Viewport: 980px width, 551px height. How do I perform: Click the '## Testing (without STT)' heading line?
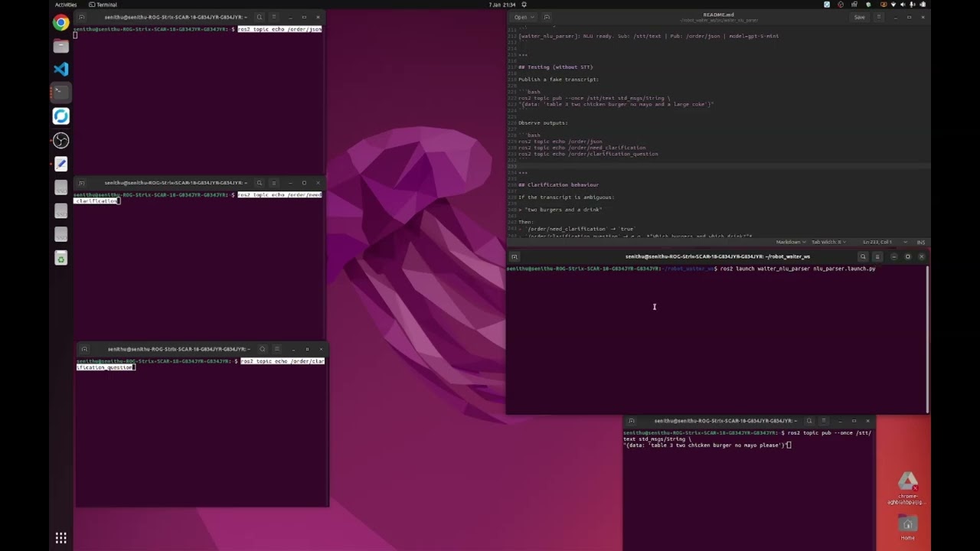tap(555, 67)
